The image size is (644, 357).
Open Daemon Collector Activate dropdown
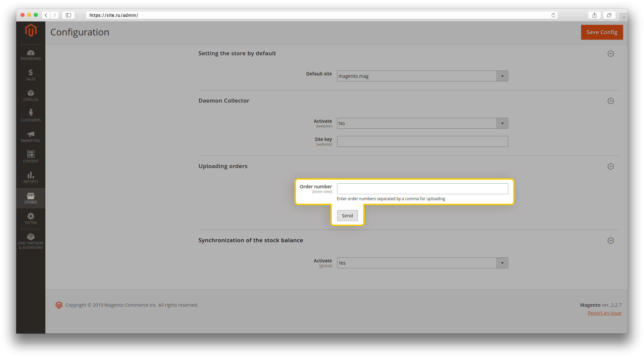click(x=422, y=123)
